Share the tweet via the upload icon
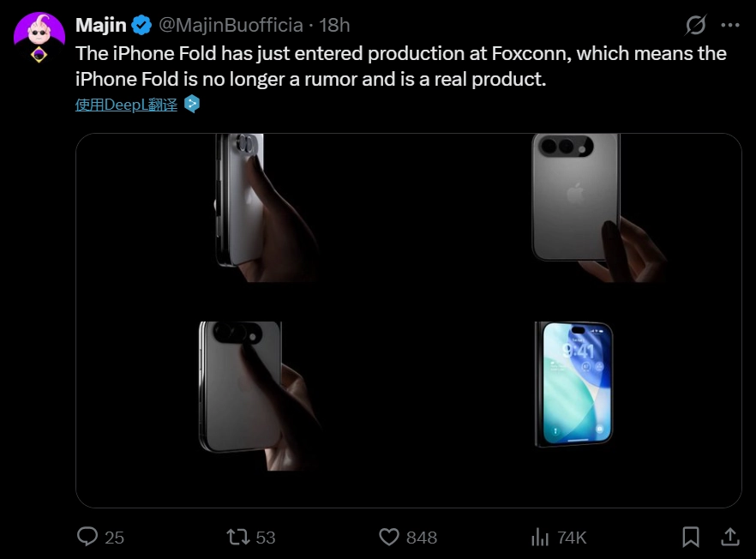 [730, 537]
